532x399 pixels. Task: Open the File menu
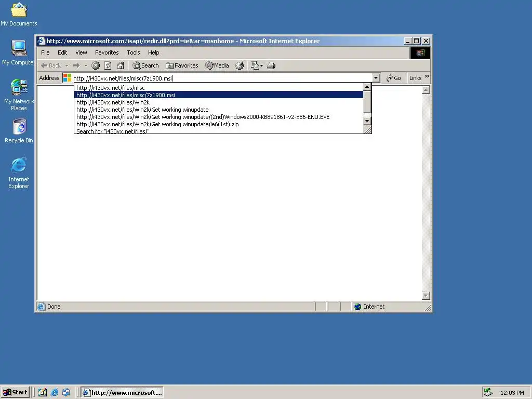coord(45,52)
